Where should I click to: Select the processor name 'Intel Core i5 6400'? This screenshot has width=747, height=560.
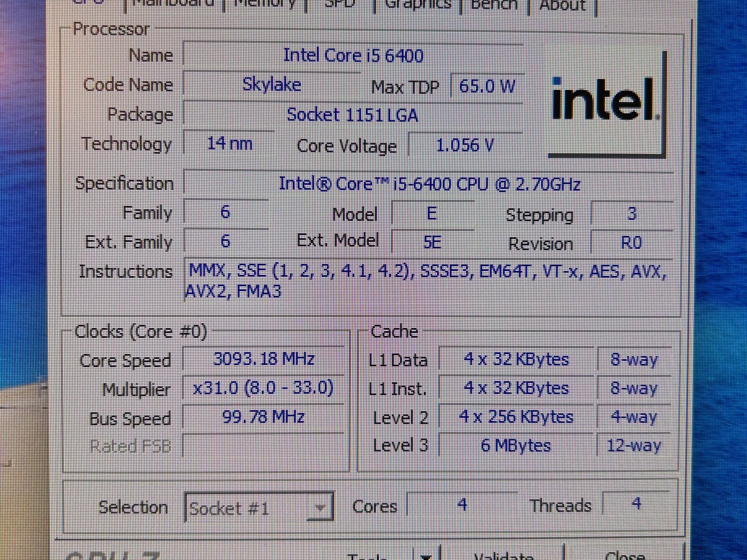point(353,56)
